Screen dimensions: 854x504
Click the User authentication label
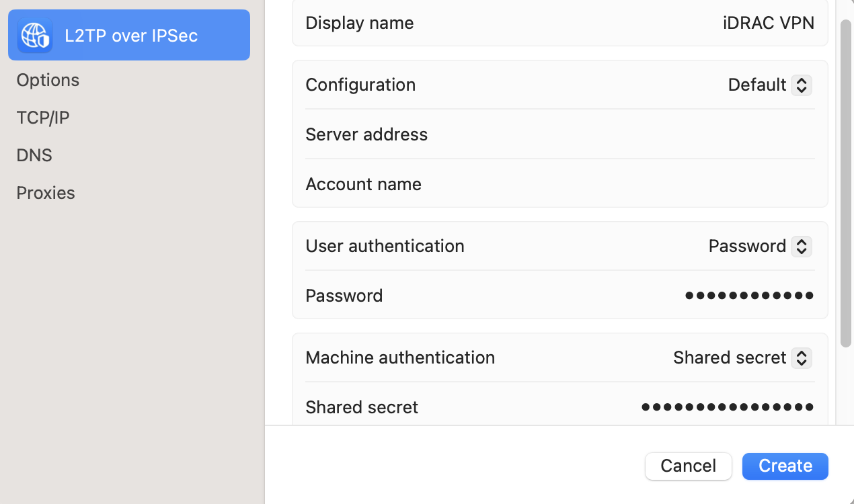tap(385, 246)
